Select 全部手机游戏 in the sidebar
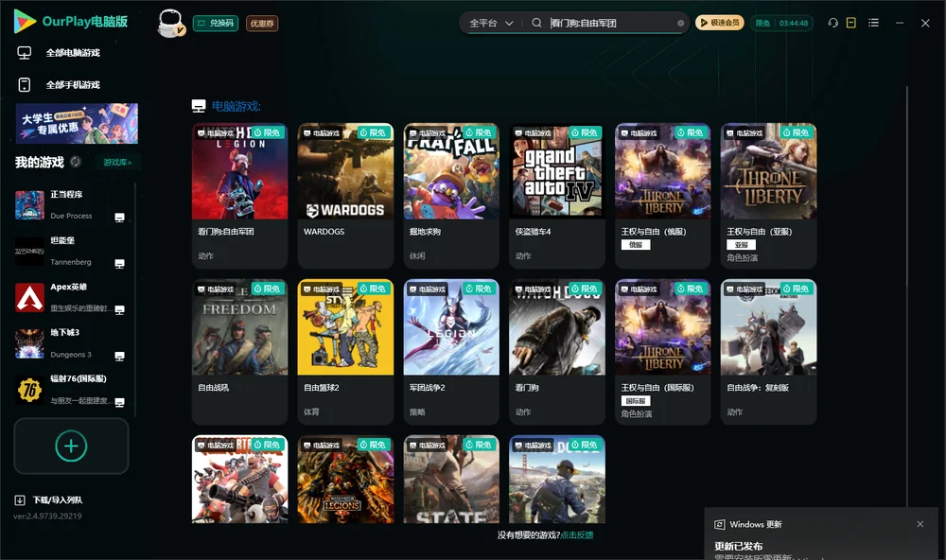 coord(59,84)
